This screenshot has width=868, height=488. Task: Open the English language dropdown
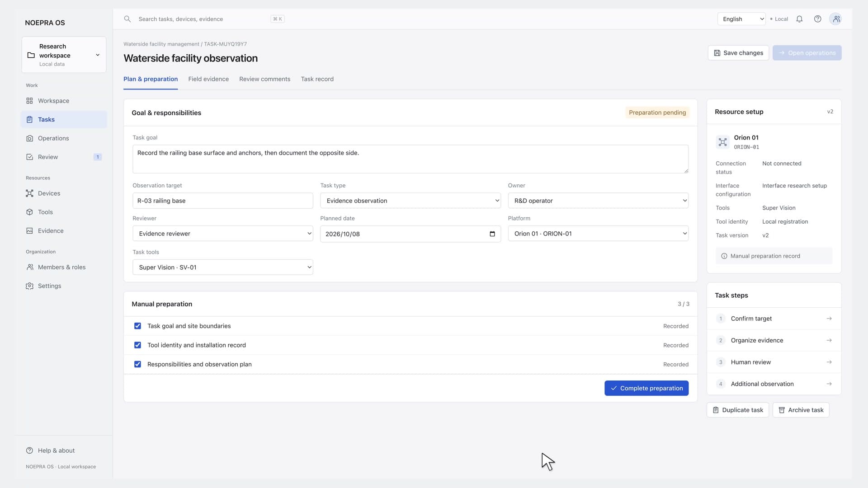pyautogui.click(x=741, y=19)
